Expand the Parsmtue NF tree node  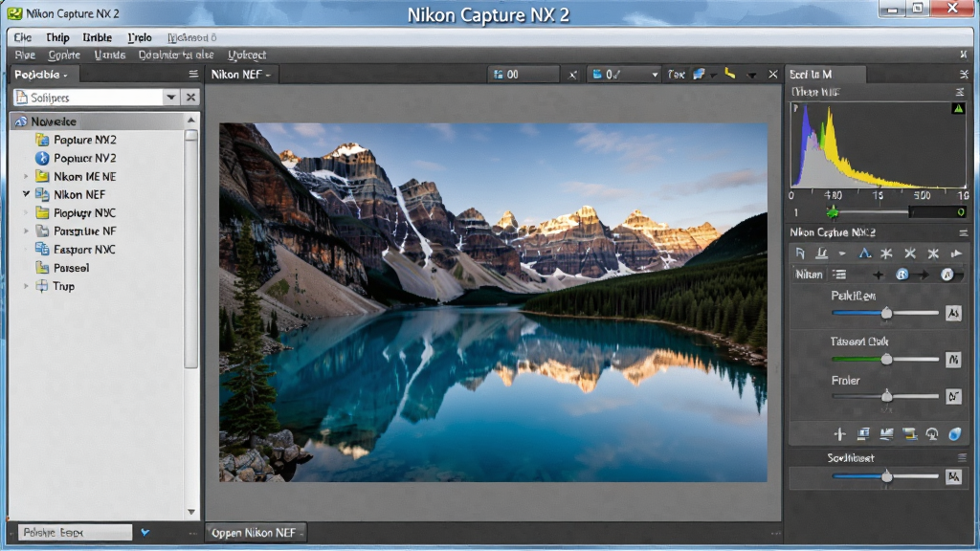click(26, 231)
